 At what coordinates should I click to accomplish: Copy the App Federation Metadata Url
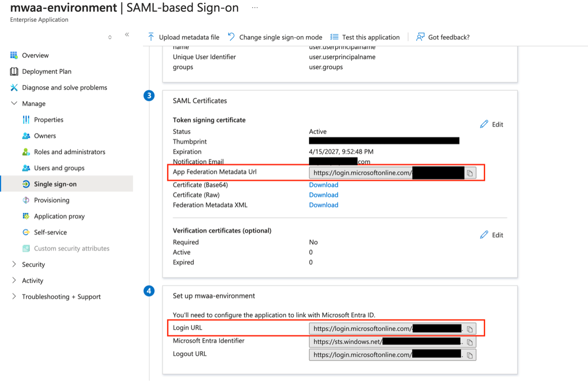pyautogui.click(x=470, y=173)
